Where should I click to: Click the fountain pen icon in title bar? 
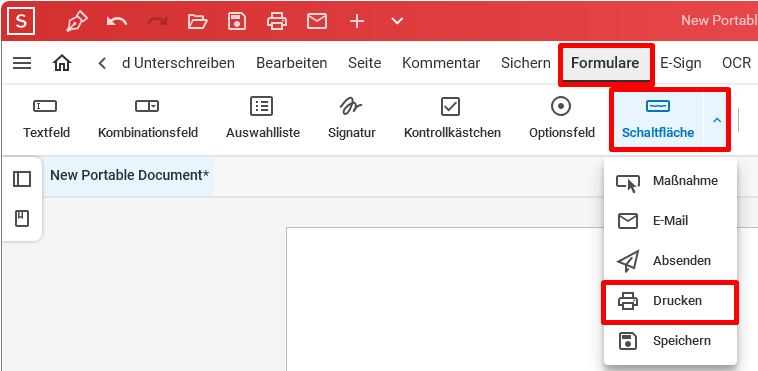(x=77, y=21)
